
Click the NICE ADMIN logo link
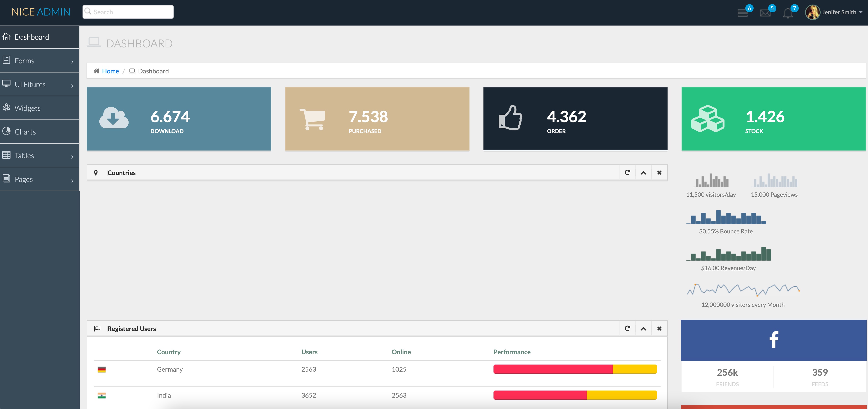tap(41, 12)
